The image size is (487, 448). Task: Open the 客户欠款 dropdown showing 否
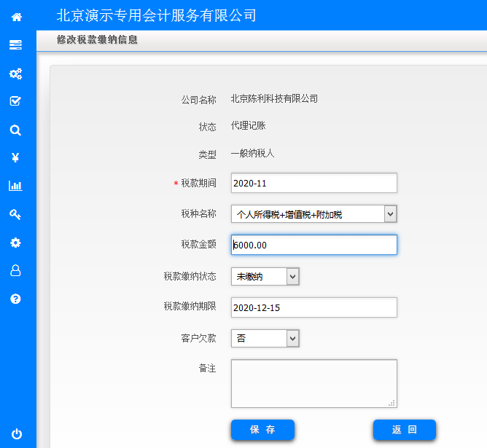[265, 338]
